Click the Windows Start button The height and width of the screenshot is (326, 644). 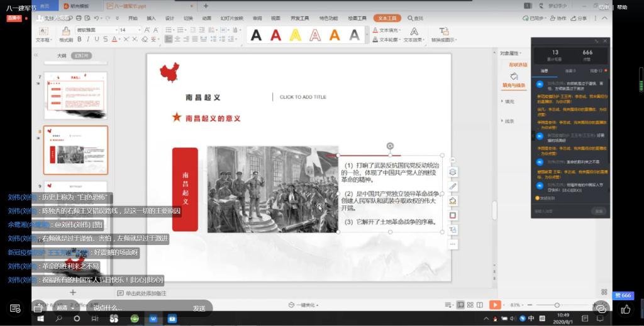(41, 318)
